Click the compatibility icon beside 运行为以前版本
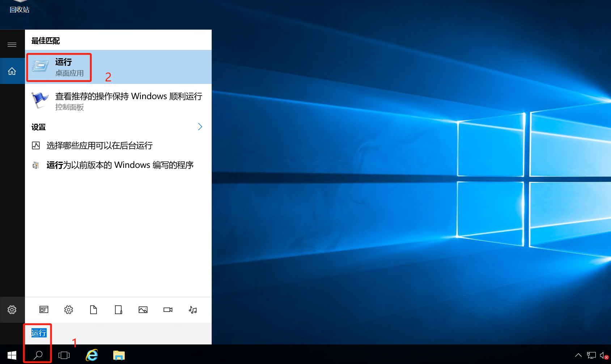Image resolution: width=611 pixels, height=364 pixels. click(x=35, y=165)
